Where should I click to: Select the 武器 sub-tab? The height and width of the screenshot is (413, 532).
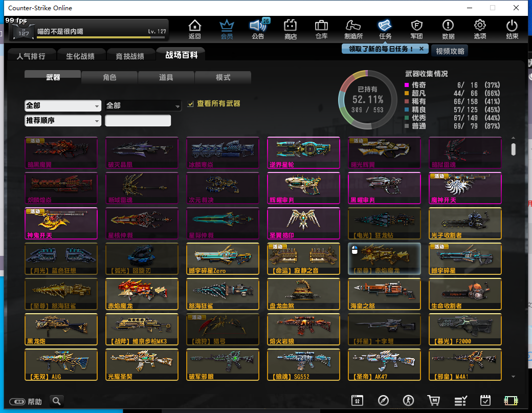point(53,77)
